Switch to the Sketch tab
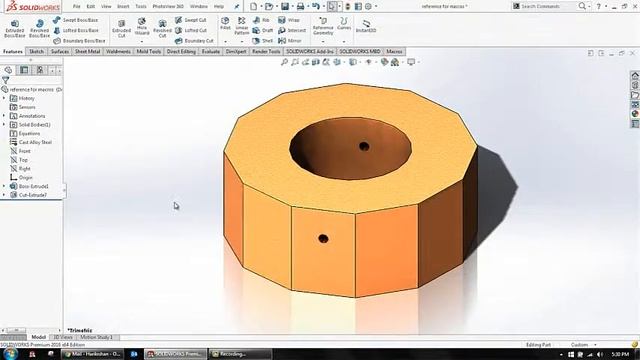 click(36, 52)
